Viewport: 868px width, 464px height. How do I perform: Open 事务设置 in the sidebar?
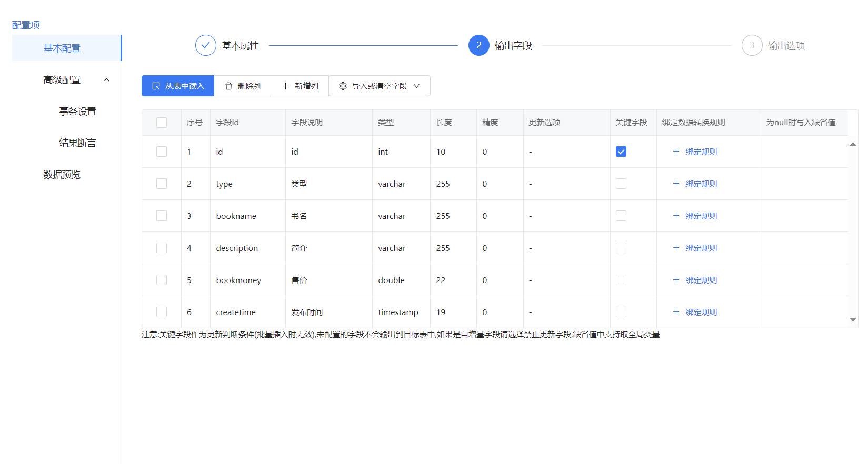point(78,111)
